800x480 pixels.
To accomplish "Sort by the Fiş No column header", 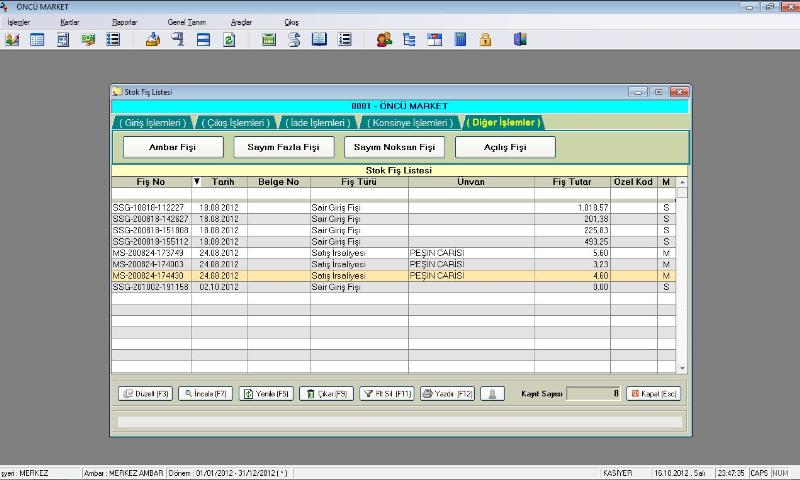I will click(x=151, y=182).
